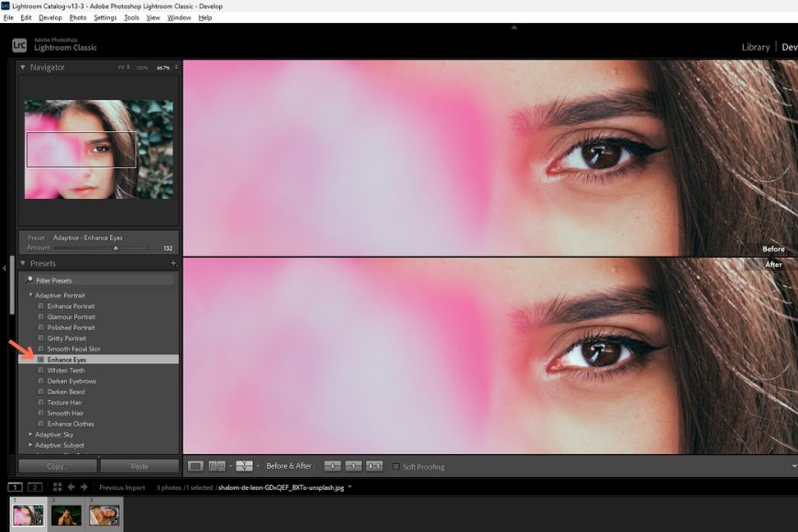
Task: Select the Loupe view icon in toolbar
Action: [x=195, y=466]
